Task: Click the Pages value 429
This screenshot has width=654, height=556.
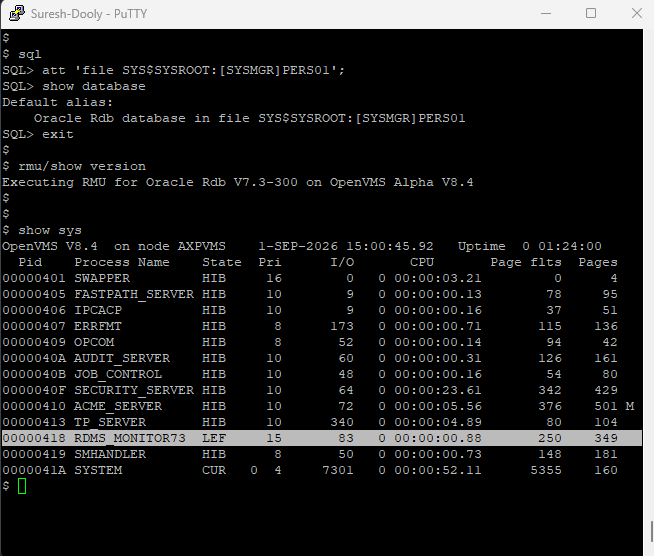Action: [x=606, y=390]
